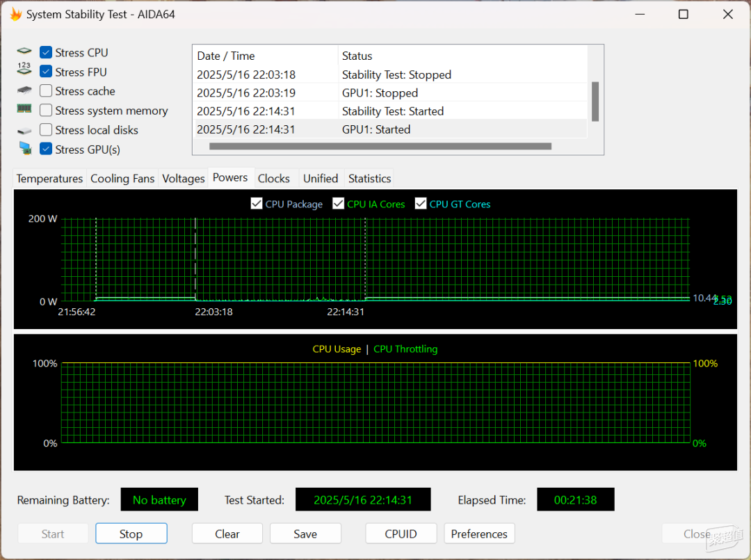Enable the Stress local disks checkbox
Viewport: 751px width, 560px height.
click(x=46, y=130)
